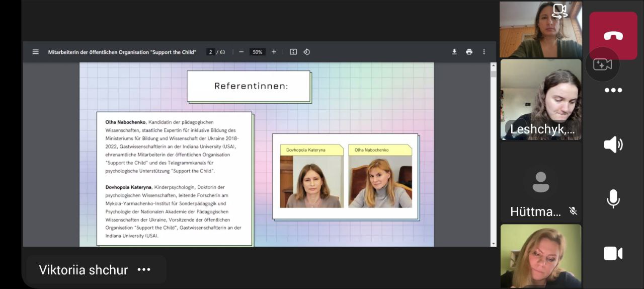Select the 50% zoom level field
Screen dimensions: 644x289
258,52
